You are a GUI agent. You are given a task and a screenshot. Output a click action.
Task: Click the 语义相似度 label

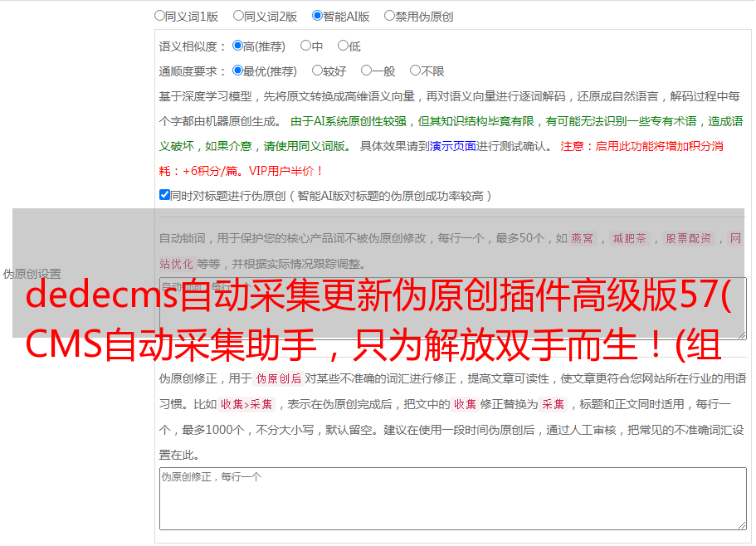[193, 46]
